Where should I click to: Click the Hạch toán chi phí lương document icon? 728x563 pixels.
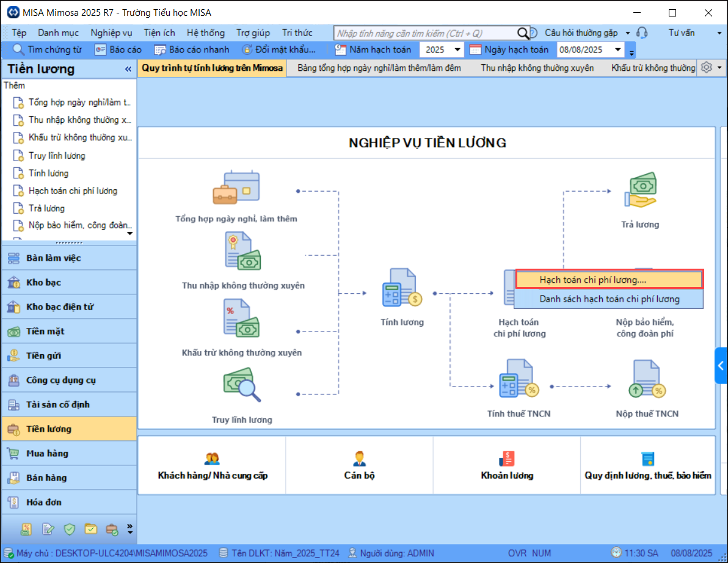tap(509, 288)
